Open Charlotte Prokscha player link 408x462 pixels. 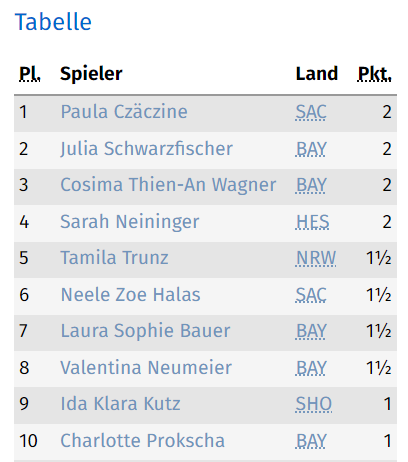[x=143, y=441]
